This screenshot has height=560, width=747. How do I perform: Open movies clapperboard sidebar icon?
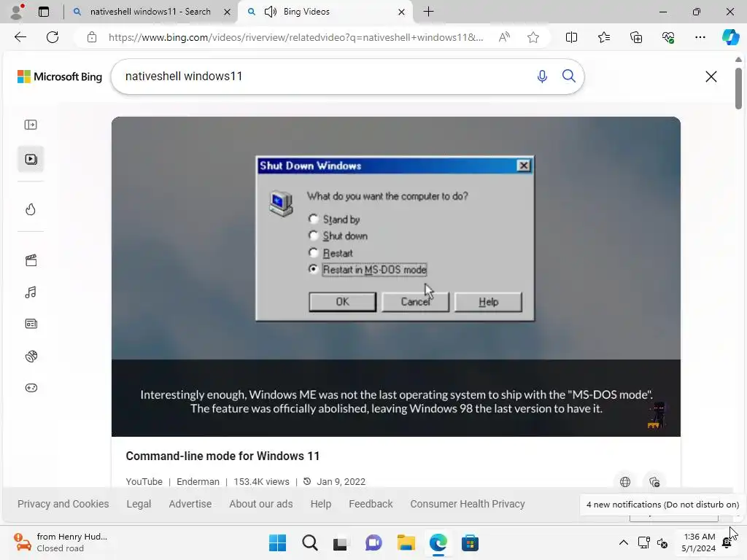tap(31, 260)
